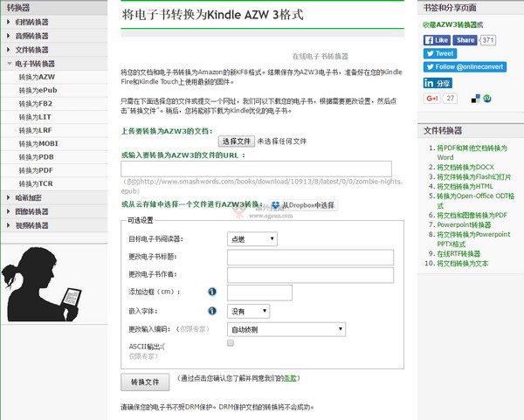Focus the 更改电子书作者 input field
This screenshot has height=420, width=524.
click(310, 275)
